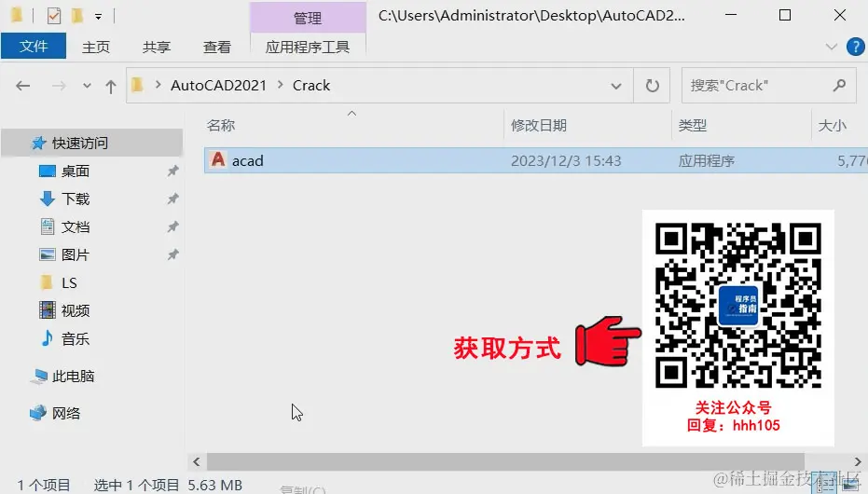Click the new folder icon in title bar
Image resolution: width=868 pixels, height=494 pixels.
click(x=77, y=16)
